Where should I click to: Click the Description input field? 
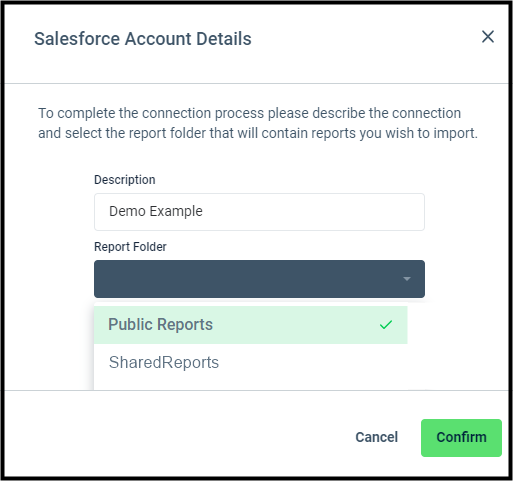(x=259, y=212)
